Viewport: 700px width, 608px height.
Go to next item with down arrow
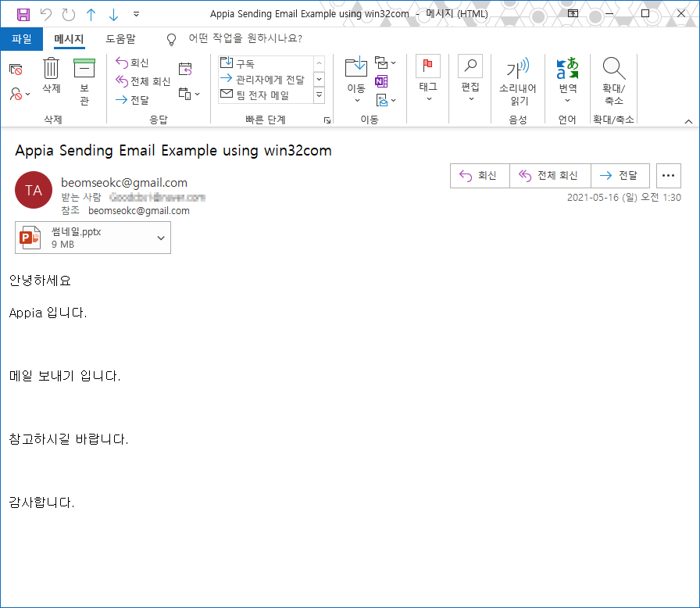click(x=114, y=15)
